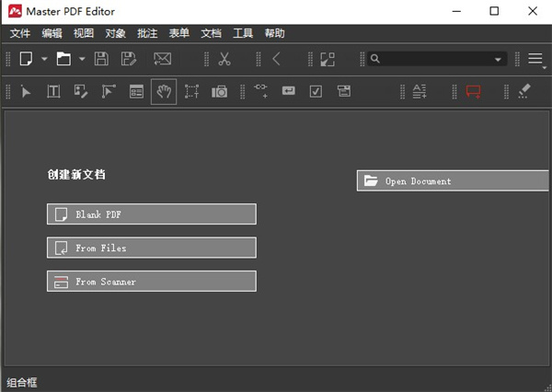Click the Save floppy disk icon
This screenshot has width=552, height=392.
[101, 59]
